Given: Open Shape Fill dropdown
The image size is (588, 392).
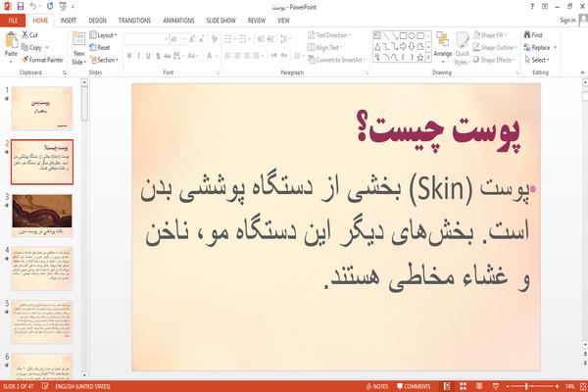Looking at the screenshot, I should coord(490,35).
